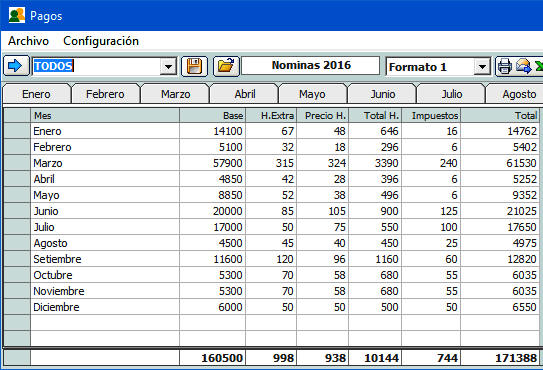The height and width of the screenshot is (370, 543).
Task: Expand the TODOS dropdown arrow
Action: (169, 66)
